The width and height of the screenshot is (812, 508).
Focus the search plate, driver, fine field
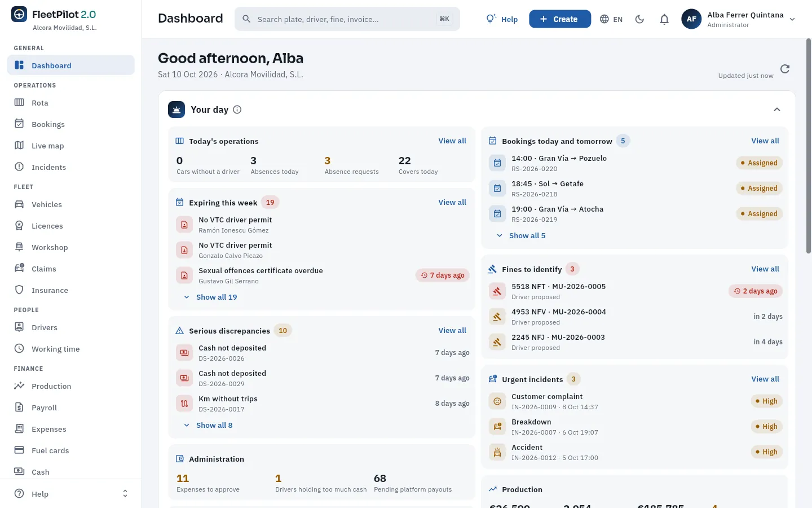pos(347,19)
